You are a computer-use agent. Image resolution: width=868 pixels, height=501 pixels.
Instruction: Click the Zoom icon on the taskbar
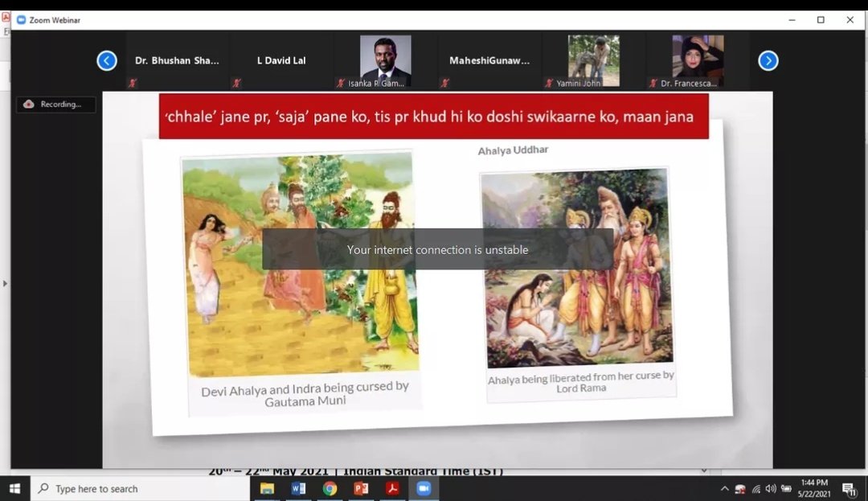coord(424,488)
